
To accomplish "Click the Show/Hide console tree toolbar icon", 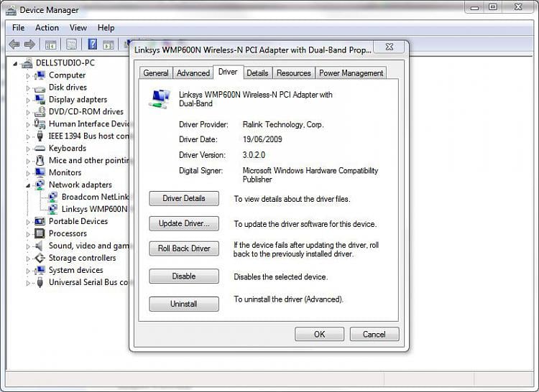I will click(51, 45).
